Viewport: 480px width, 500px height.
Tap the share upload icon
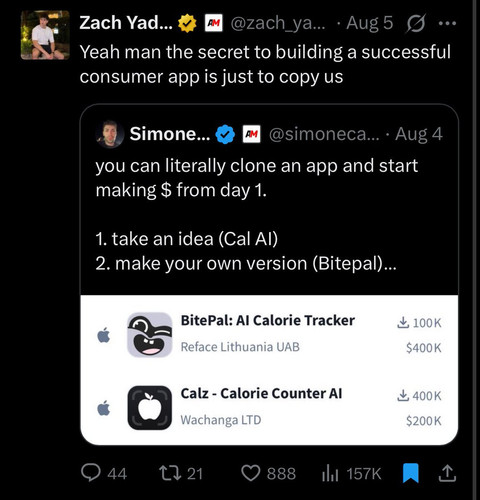click(x=447, y=473)
